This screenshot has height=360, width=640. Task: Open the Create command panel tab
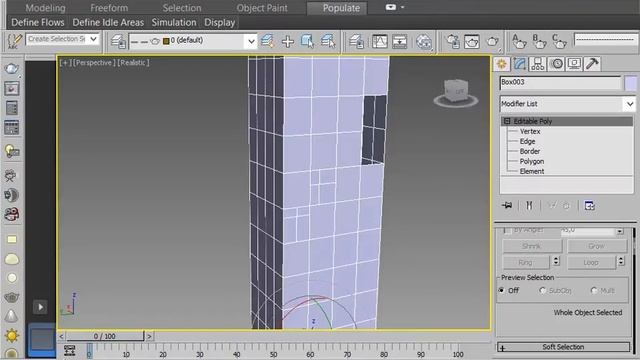click(501, 64)
